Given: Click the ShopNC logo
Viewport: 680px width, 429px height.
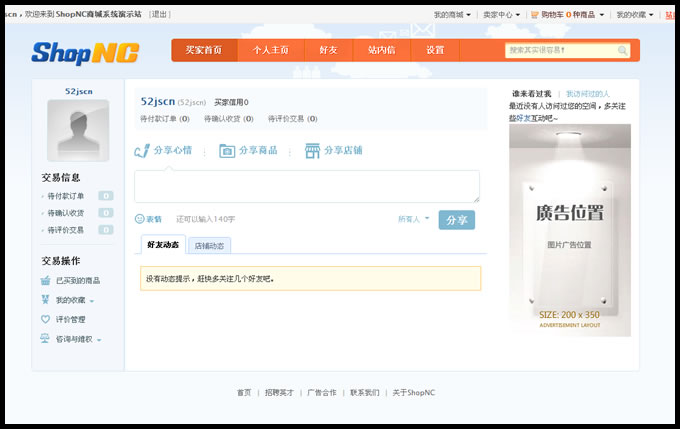Looking at the screenshot, I should 85,53.
